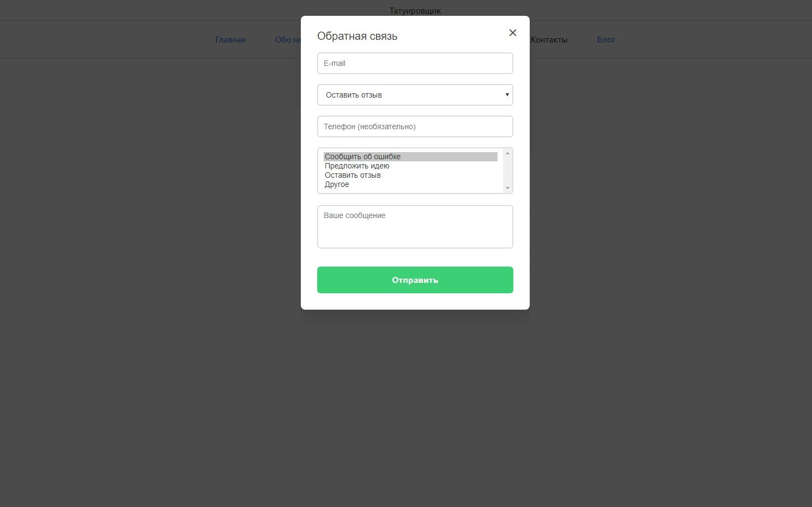
Task: Open the Контакты navigation item
Action: point(549,40)
